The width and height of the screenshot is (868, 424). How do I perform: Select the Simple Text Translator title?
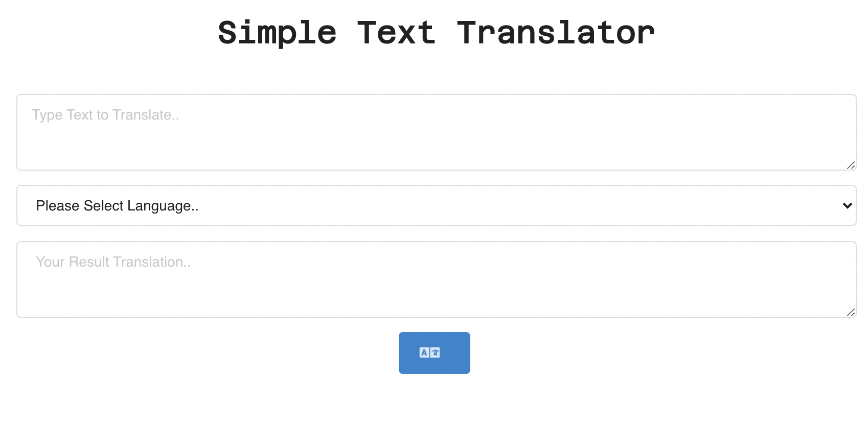pos(434,32)
